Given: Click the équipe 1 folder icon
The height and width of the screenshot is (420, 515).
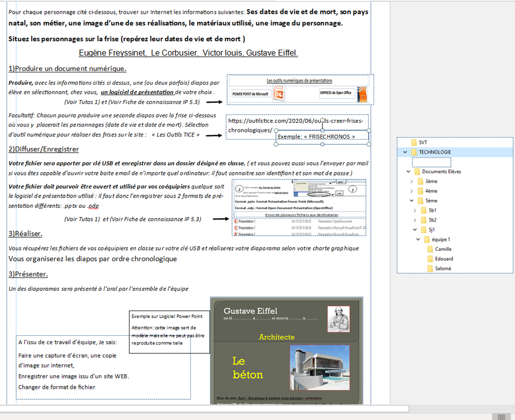Looking at the screenshot, I should tap(427, 240).
